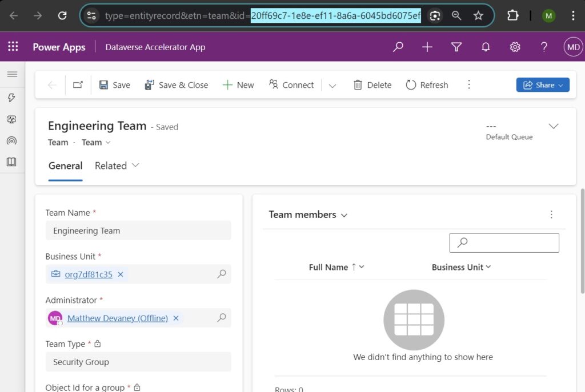The image size is (585, 392).
Task: Create a New record
Action: (238, 85)
